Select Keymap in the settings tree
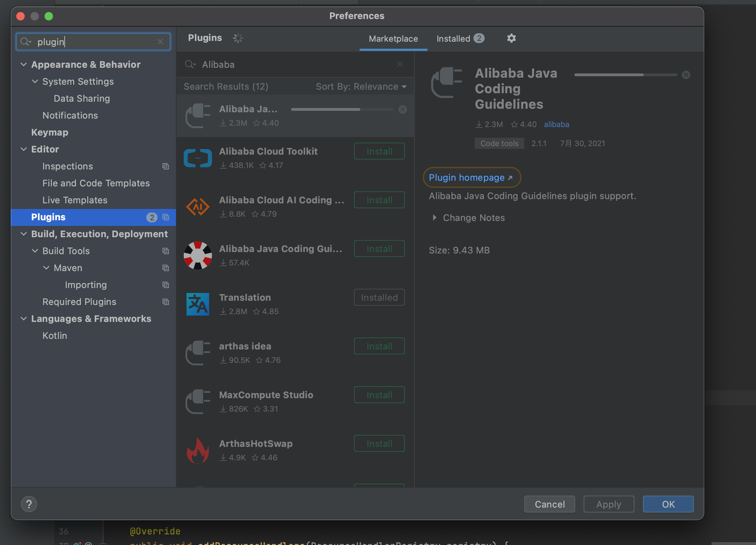The width and height of the screenshot is (756, 545). coord(50,132)
